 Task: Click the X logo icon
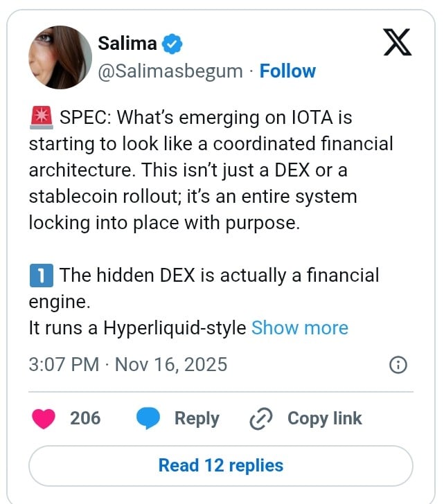pyautogui.click(x=397, y=42)
